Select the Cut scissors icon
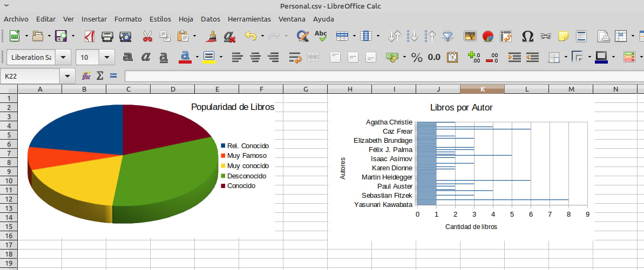The width and height of the screenshot is (644, 270). point(147,37)
